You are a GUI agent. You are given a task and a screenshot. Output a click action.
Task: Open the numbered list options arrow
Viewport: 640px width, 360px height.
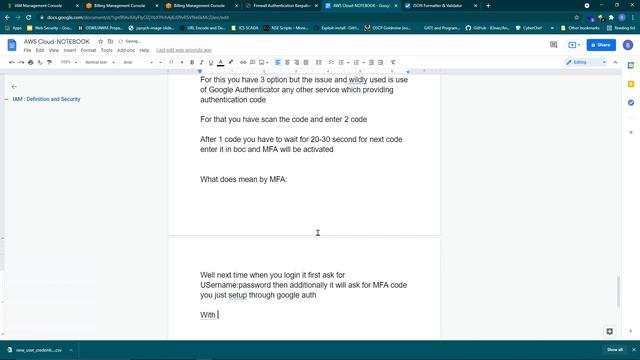[x=363, y=62]
